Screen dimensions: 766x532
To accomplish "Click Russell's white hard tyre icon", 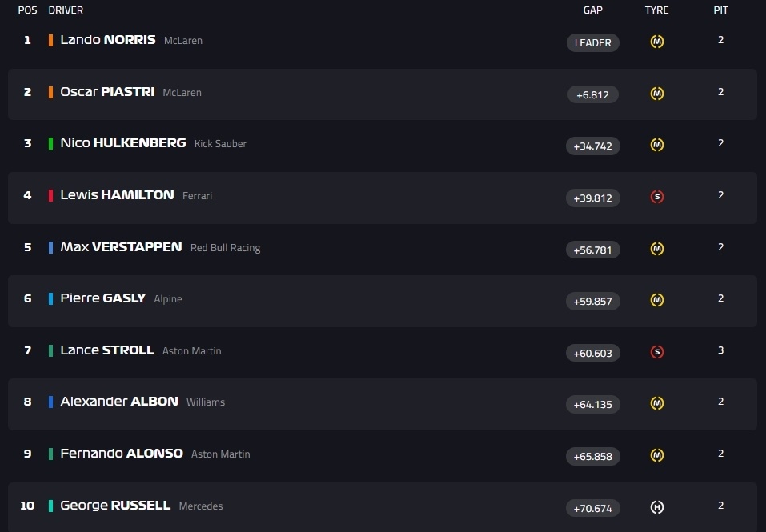I will (656, 507).
